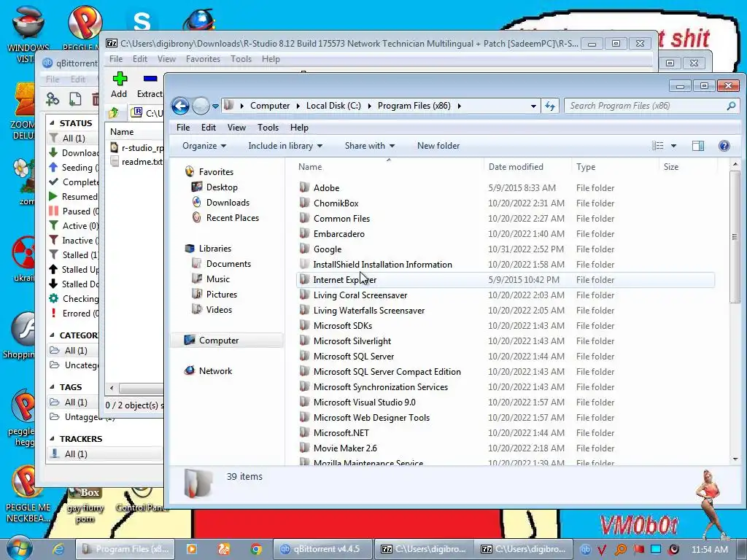
Task: Open the view options dropdown arrow
Action: click(x=673, y=146)
